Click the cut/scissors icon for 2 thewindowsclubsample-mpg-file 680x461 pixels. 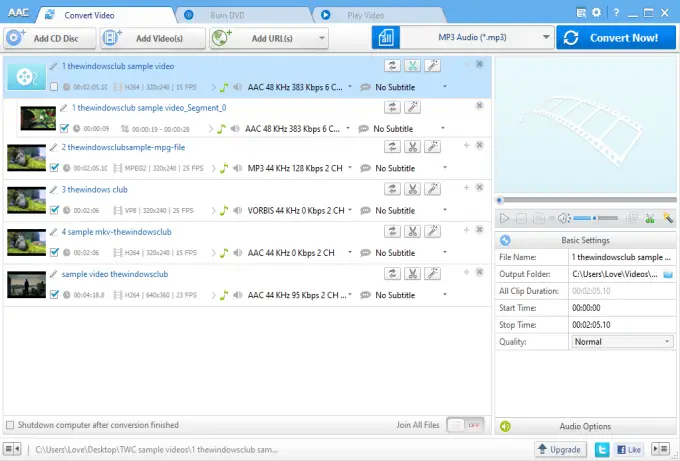click(x=412, y=147)
